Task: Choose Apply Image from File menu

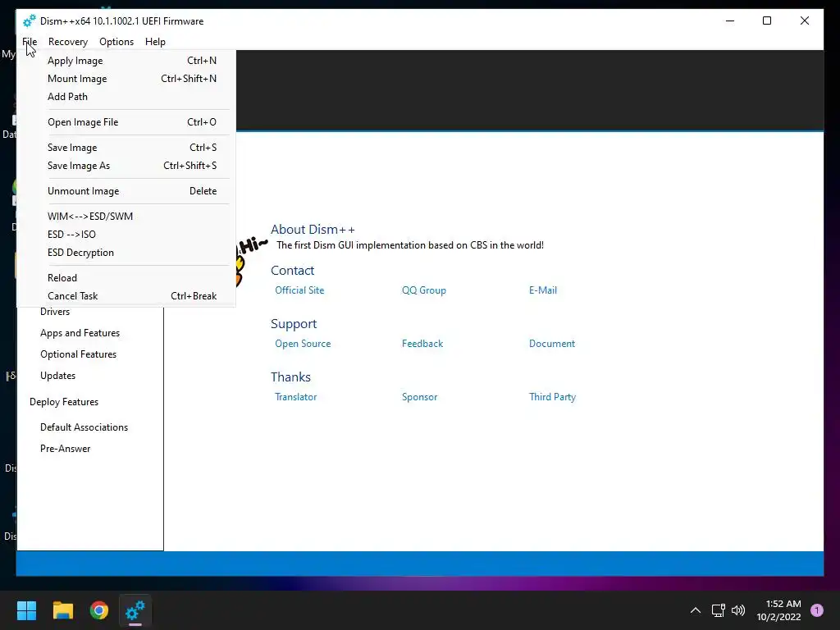Action: pyautogui.click(x=126, y=61)
